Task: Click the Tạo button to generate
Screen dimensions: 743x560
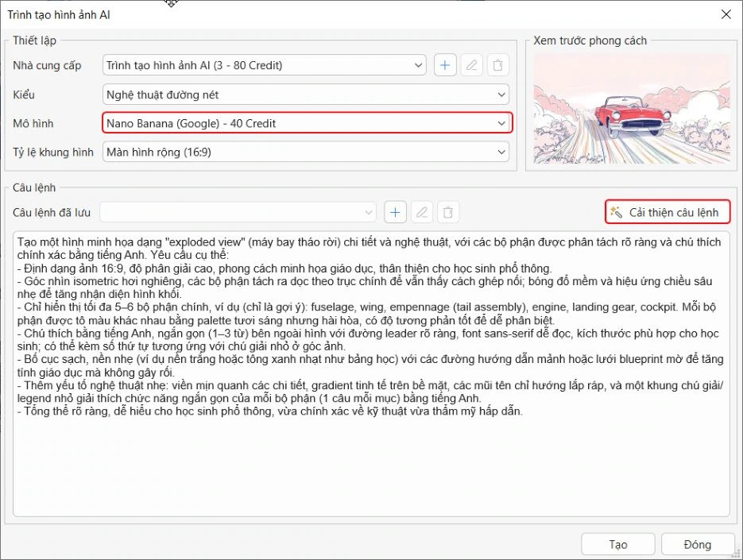Action: pyautogui.click(x=617, y=544)
